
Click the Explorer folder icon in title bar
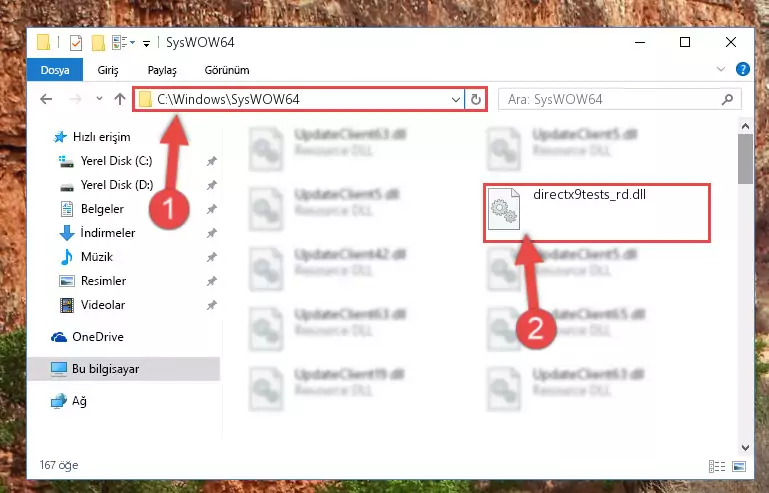pos(44,43)
